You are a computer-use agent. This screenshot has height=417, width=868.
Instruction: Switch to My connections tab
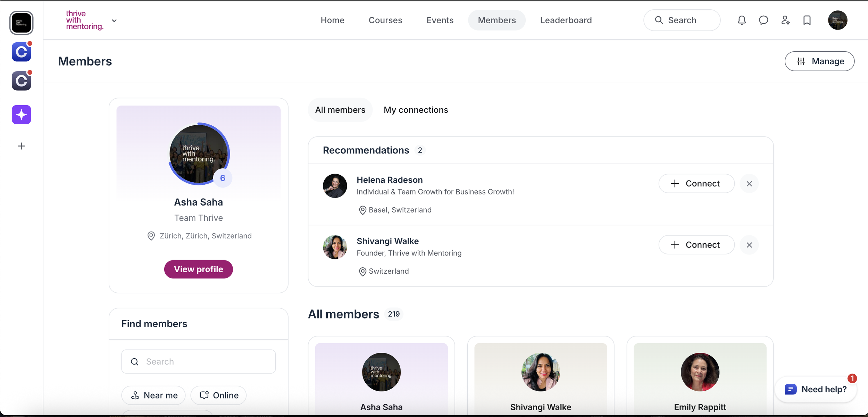coord(416,110)
